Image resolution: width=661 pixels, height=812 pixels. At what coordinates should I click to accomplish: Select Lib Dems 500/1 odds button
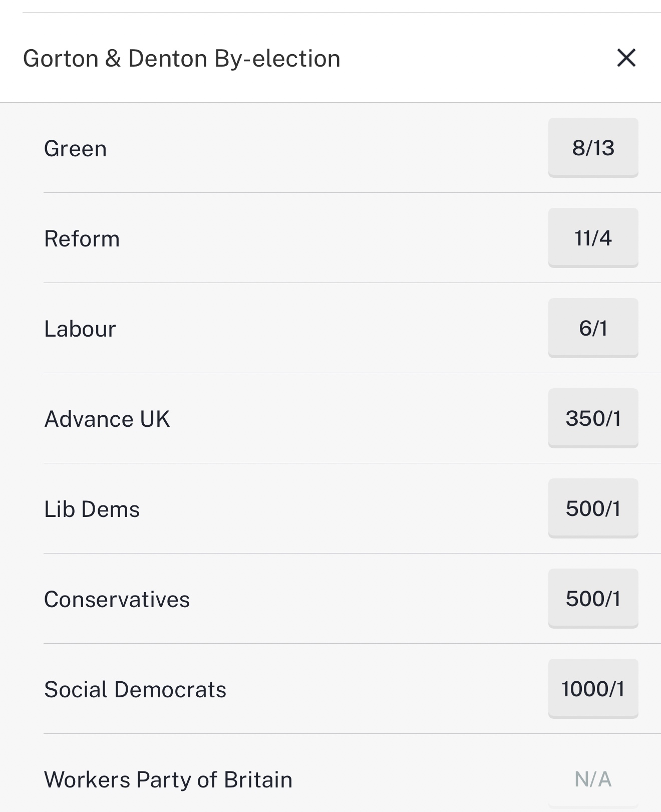pyautogui.click(x=593, y=508)
